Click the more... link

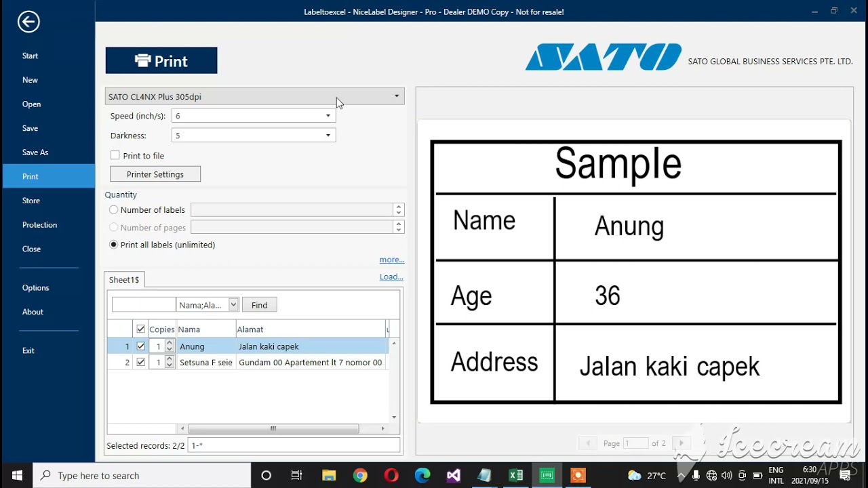pyautogui.click(x=392, y=260)
